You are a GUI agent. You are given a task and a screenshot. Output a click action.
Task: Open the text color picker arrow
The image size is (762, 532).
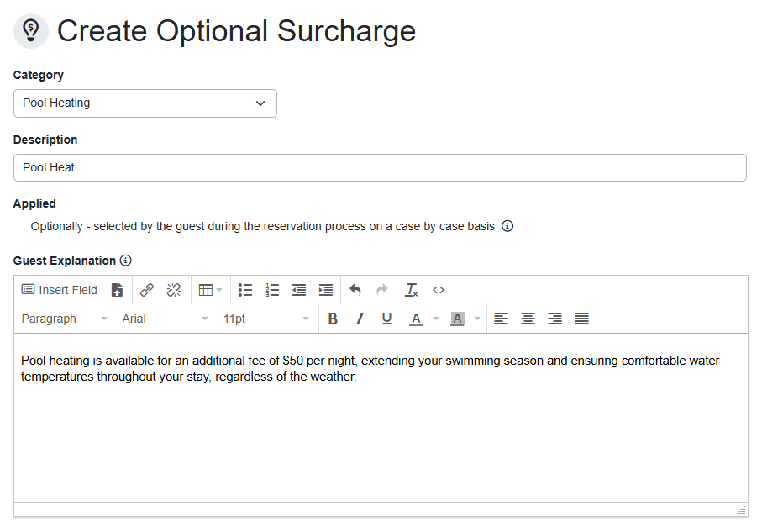[x=436, y=319]
